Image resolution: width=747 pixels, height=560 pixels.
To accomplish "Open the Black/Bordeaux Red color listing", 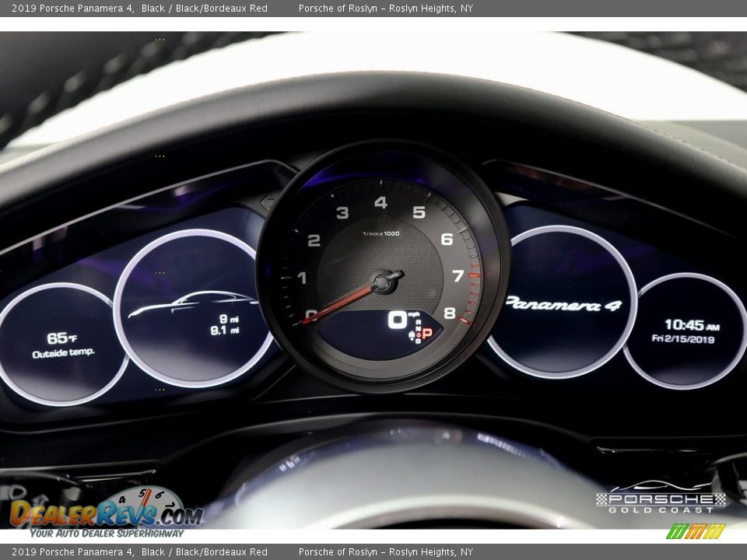I will coord(202,10).
